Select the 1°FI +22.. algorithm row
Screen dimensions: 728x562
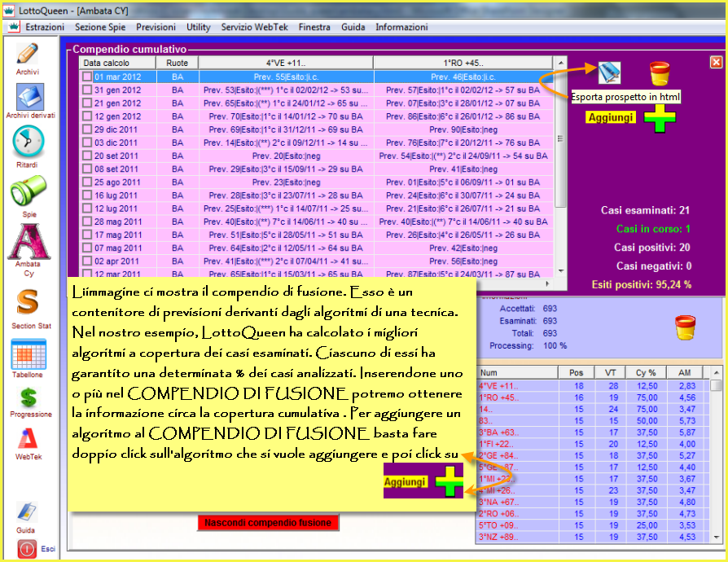coord(593,444)
